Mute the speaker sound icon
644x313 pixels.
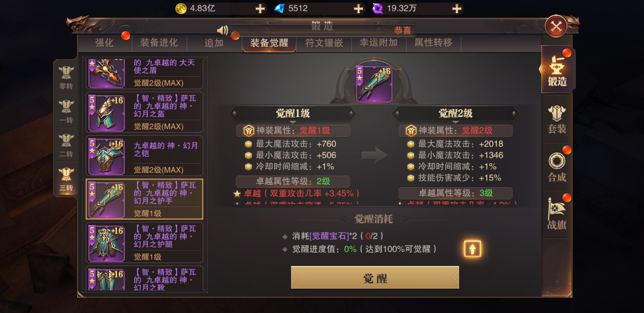(222, 30)
